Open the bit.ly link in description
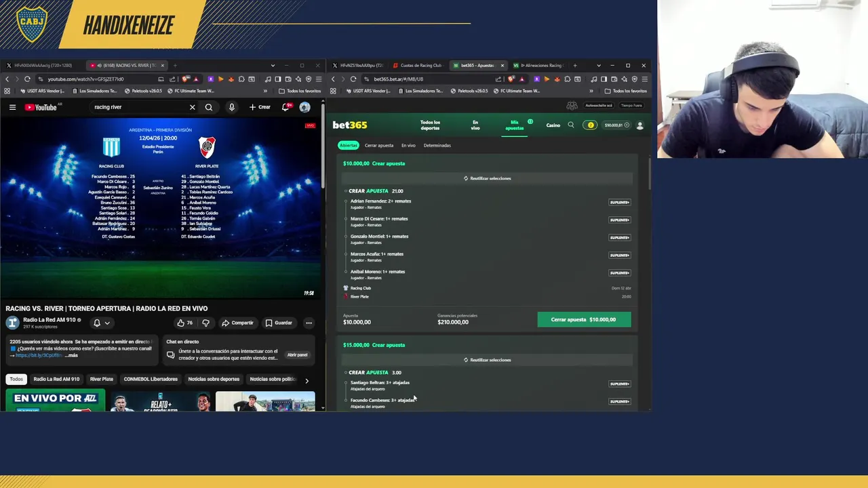The image size is (868, 488). [37, 355]
